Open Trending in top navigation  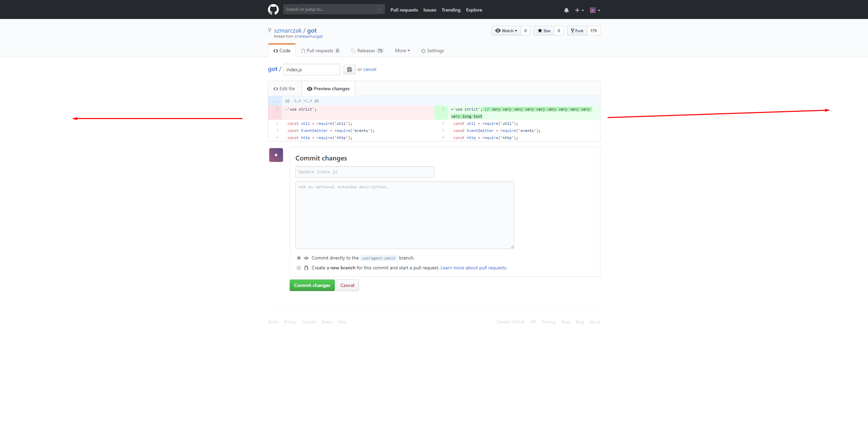451,10
